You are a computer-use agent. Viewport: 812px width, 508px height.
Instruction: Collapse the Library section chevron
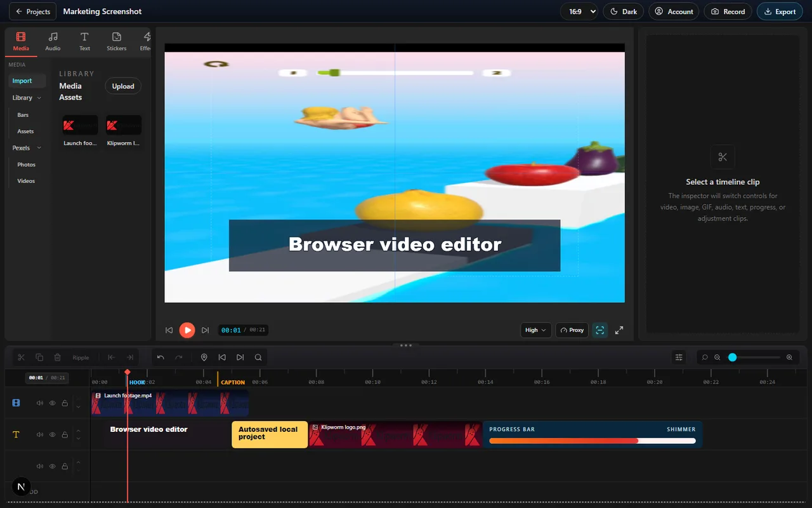[39, 98]
